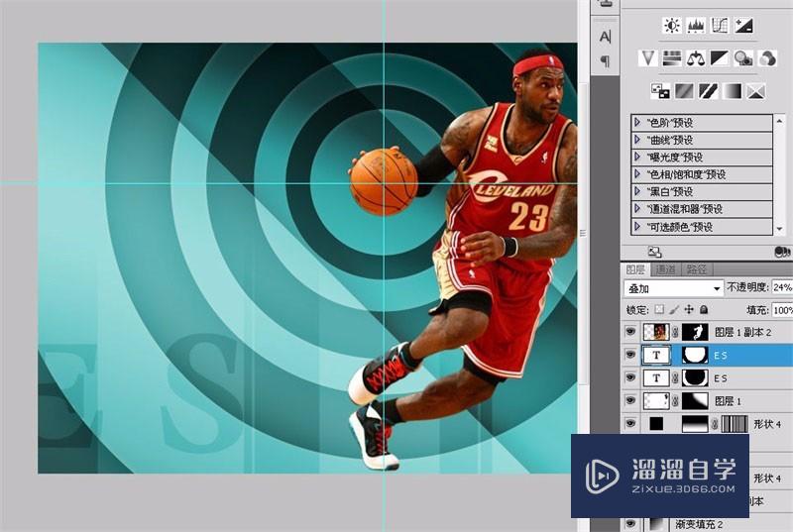Add a Selective Color adjustment
The width and height of the screenshot is (793, 532).
755,91
